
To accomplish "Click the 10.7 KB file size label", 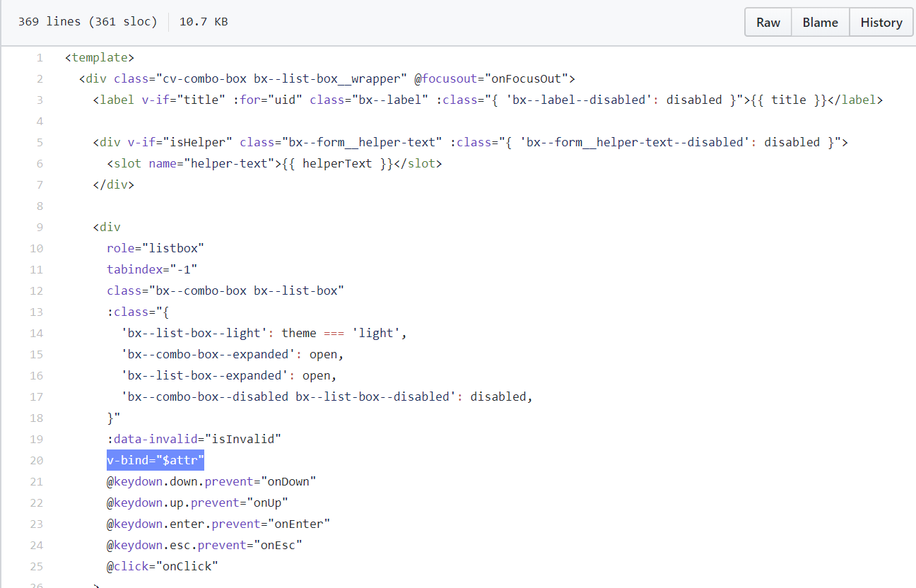I will (x=204, y=21).
